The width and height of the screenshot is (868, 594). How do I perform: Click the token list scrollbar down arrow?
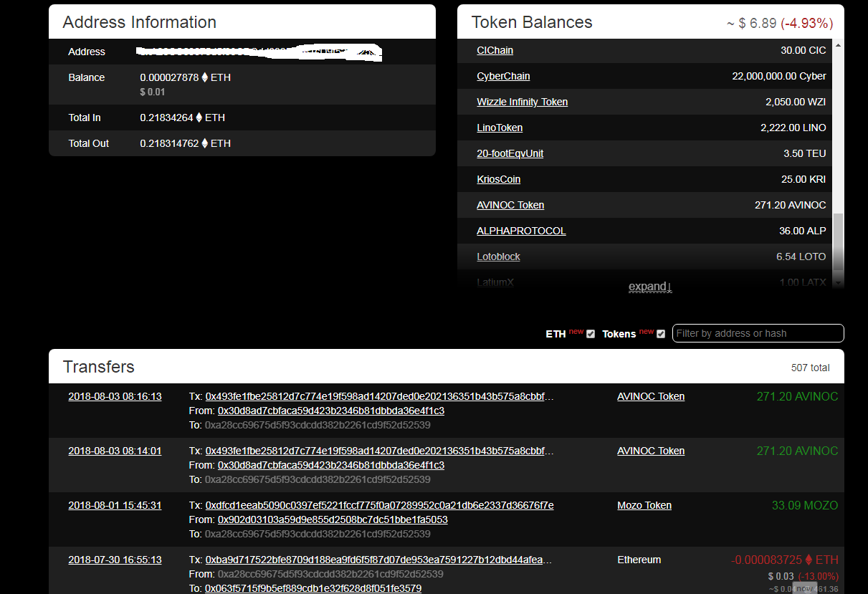839,282
